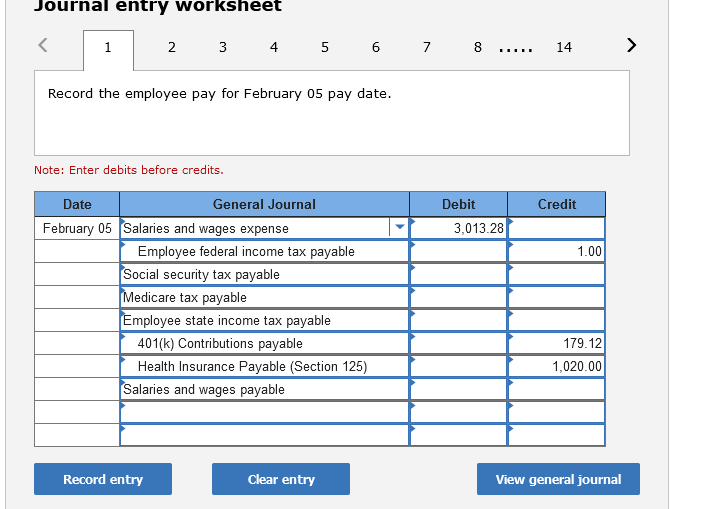Switch to journal entry tab 8
723x509 pixels.
[478, 47]
